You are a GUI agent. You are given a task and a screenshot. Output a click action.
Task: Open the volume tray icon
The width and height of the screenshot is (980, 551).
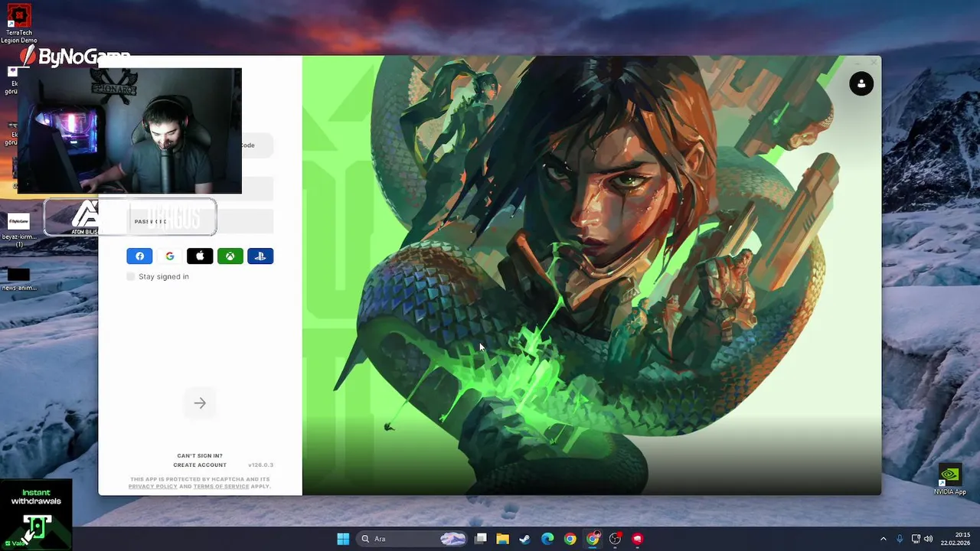[x=928, y=539]
